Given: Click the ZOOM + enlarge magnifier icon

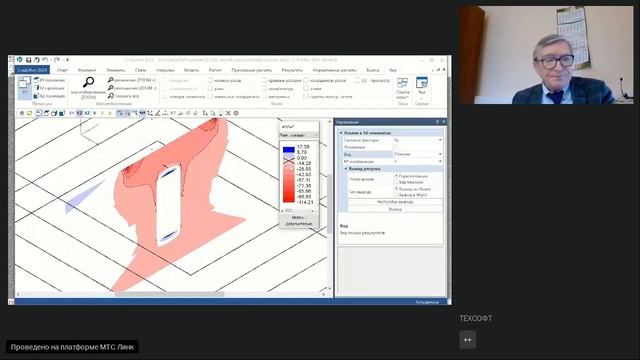Looking at the screenshot, I should tap(110, 80).
